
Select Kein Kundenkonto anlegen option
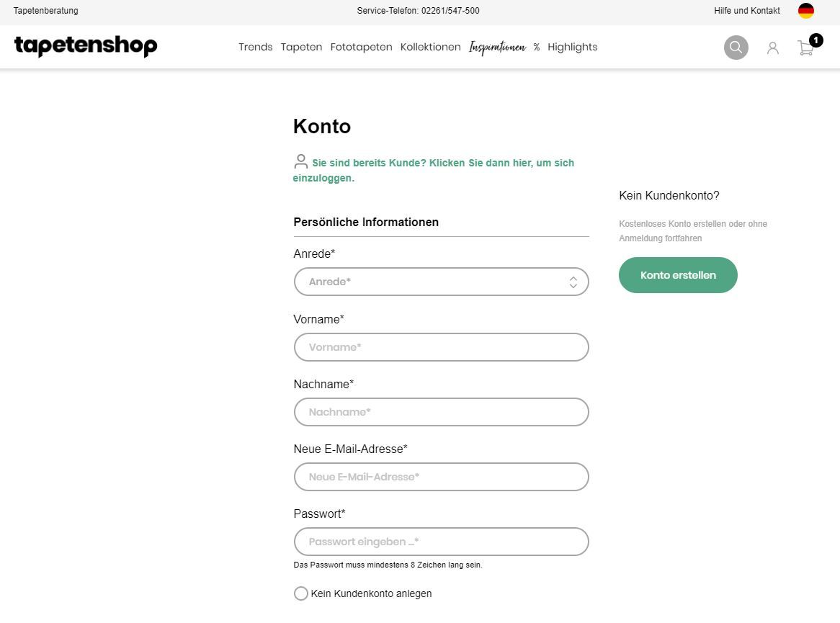click(301, 593)
